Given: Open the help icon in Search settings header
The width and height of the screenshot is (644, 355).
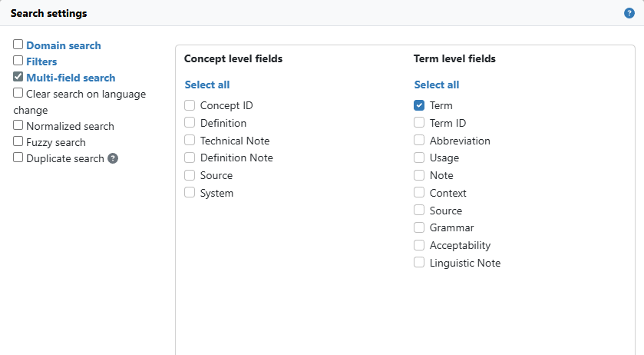Looking at the screenshot, I should point(629,13).
